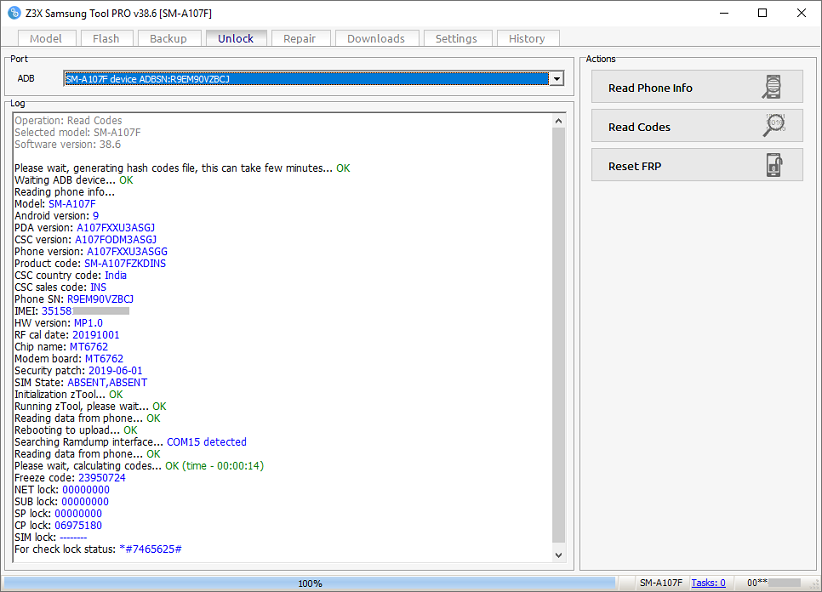Click the Read Codes button
The height and width of the screenshot is (592, 822).
697,126
